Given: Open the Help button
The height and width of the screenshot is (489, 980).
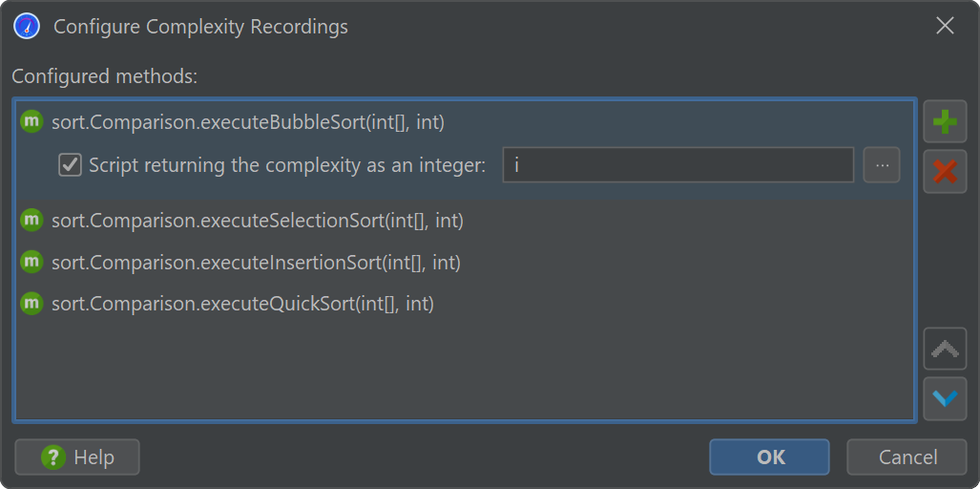Looking at the screenshot, I should click(x=77, y=457).
